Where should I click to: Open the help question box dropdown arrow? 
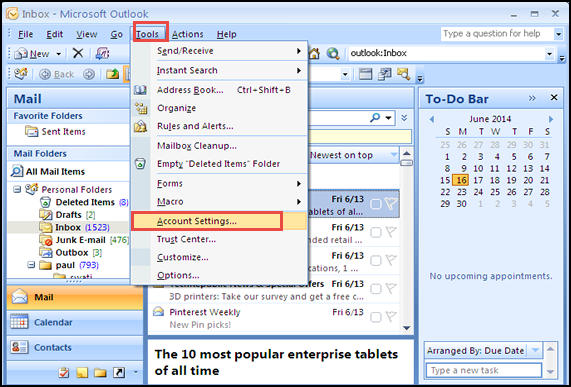pyautogui.click(x=558, y=34)
